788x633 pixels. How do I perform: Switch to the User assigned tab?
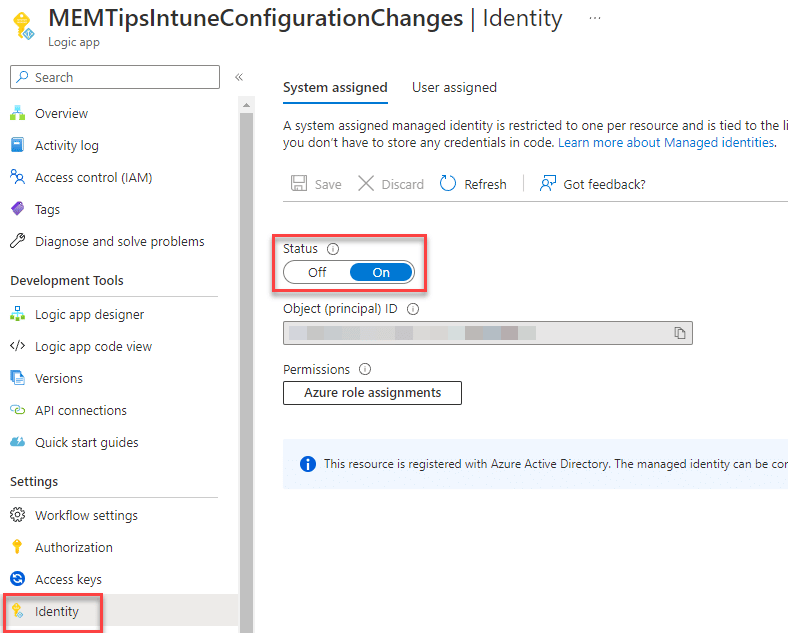click(454, 87)
